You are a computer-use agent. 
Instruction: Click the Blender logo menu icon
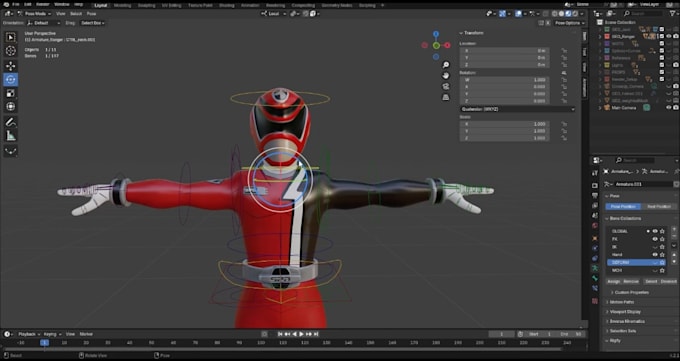(6, 5)
